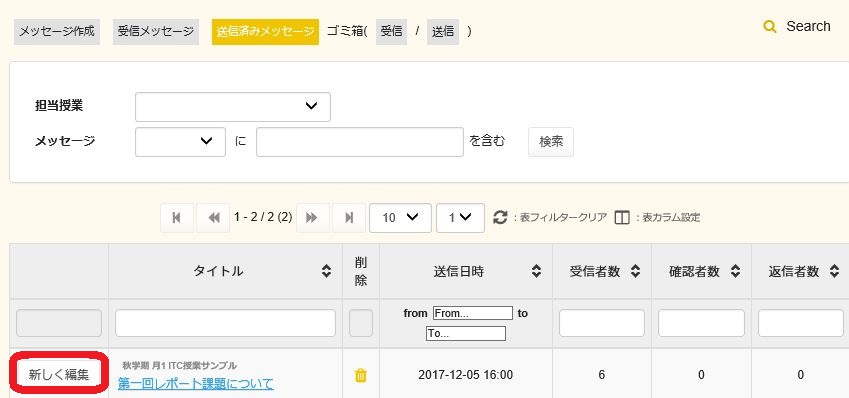Open the 担当授業 dropdown
The height and width of the screenshot is (398, 849).
pyautogui.click(x=233, y=107)
